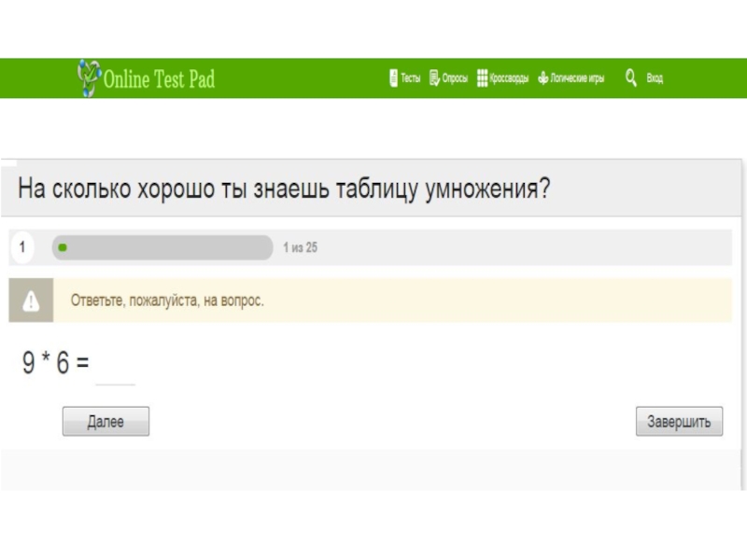The width and height of the screenshot is (747, 560).
Task: Open search with the magnifier icon
Action: (x=632, y=77)
